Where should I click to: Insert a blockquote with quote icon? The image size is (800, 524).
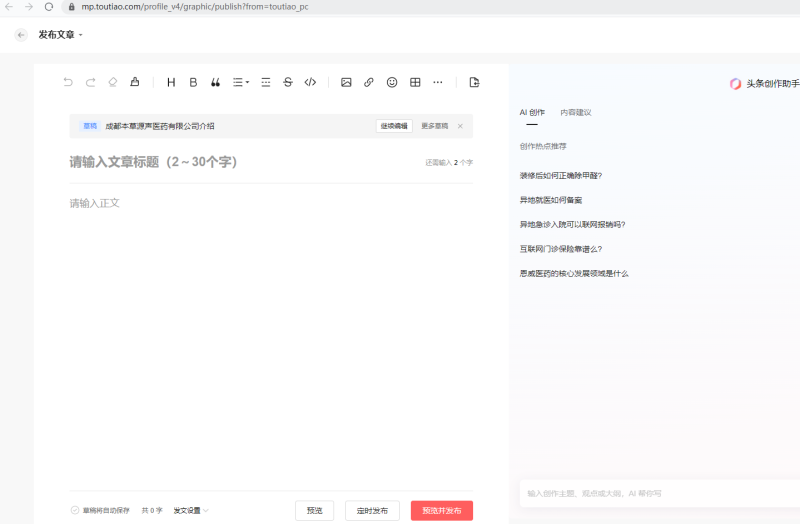215,82
